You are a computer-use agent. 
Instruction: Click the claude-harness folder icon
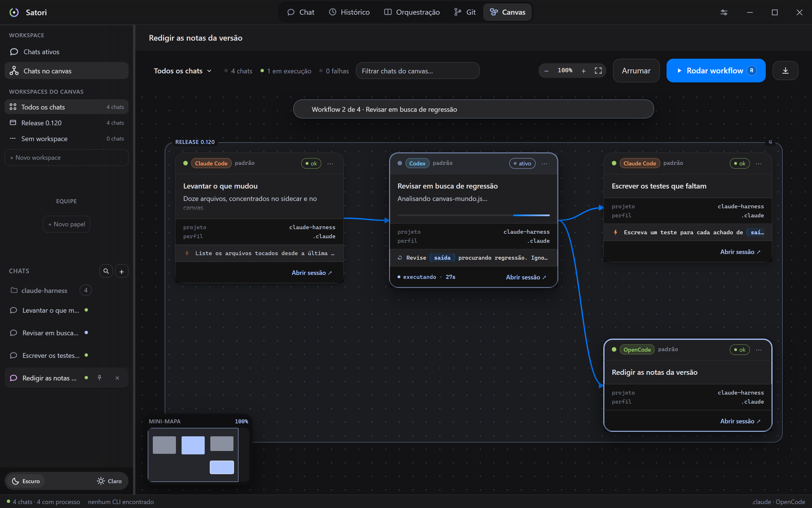pos(14,290)
